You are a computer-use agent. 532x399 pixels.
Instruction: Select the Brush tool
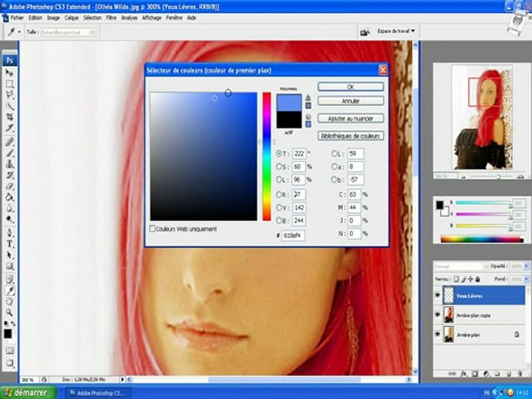pos(9,153)
